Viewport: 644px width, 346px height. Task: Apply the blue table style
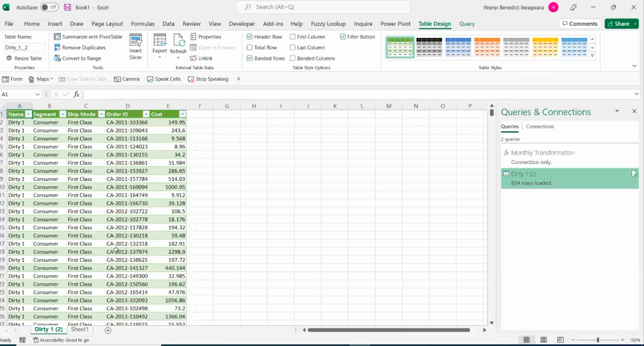point(458,47)
